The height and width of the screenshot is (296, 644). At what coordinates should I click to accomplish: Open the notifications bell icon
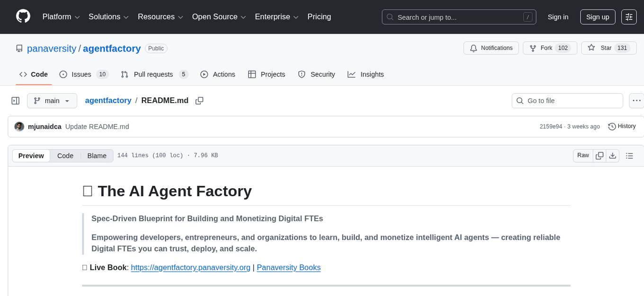tap(473, 48)
